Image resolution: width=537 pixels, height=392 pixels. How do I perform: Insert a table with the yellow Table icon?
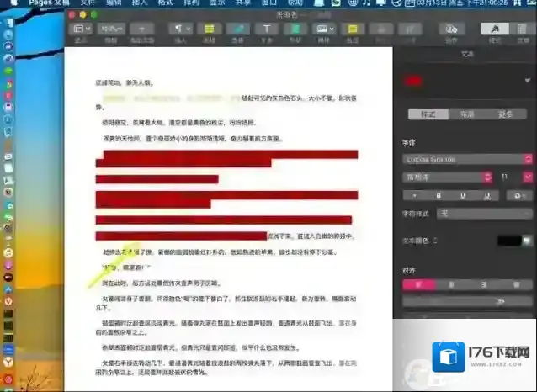210,29
